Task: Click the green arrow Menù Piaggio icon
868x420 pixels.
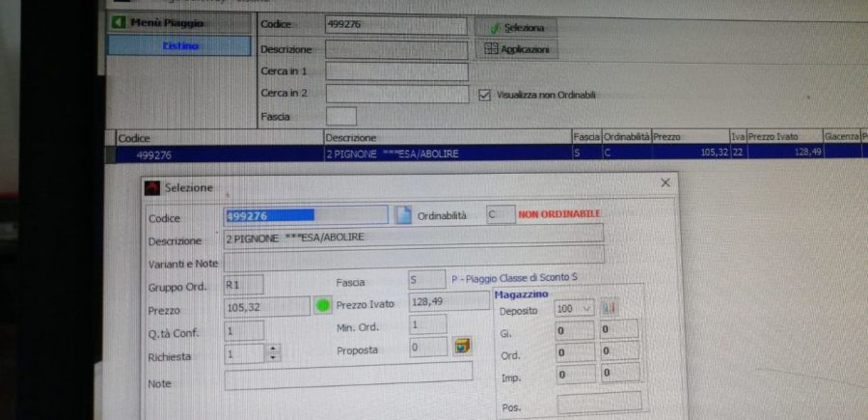Action: pyautogui.click(x=120, y=21)
